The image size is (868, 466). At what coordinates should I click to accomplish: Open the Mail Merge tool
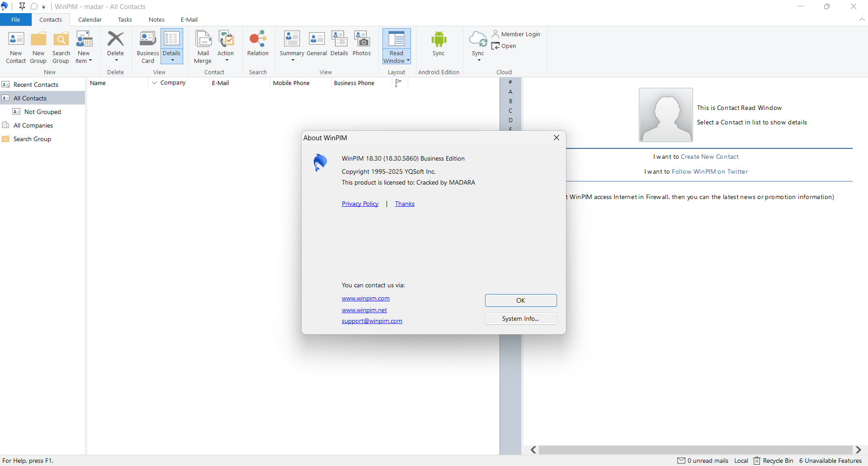[203, 48]
